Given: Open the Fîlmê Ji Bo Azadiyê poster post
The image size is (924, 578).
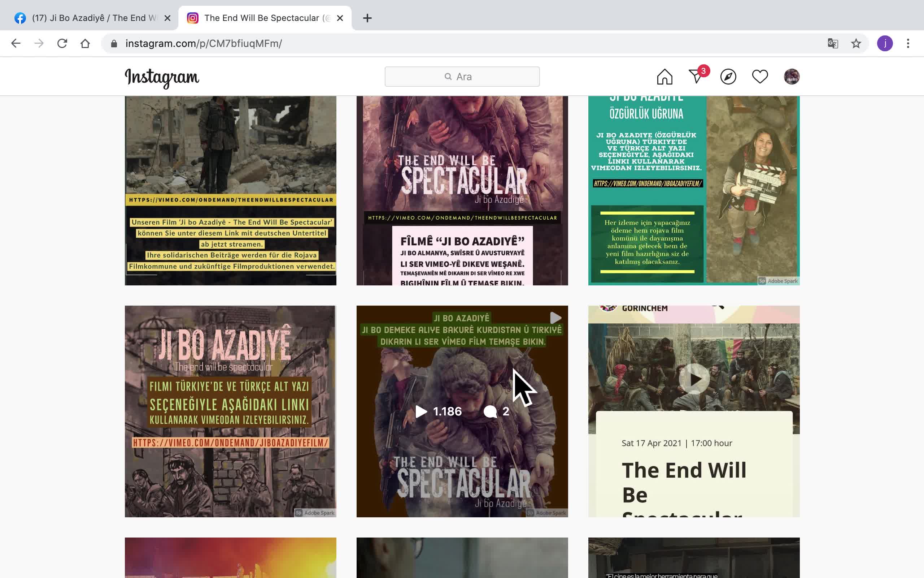Looking at the screenshot, I should (x=462, y=190).
